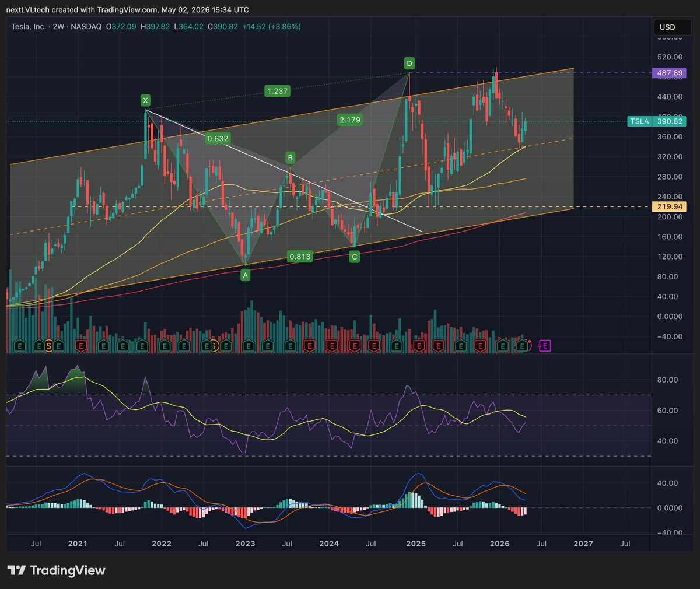Screen dimensions: 700x589
Task: Open the red earnings marker at January 2021
Action: click(80, 346)
